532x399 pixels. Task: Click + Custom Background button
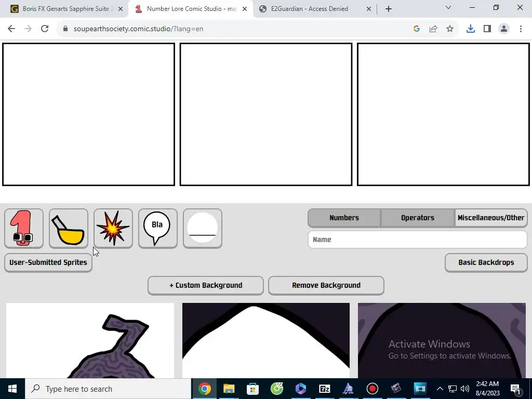point(206,285)
